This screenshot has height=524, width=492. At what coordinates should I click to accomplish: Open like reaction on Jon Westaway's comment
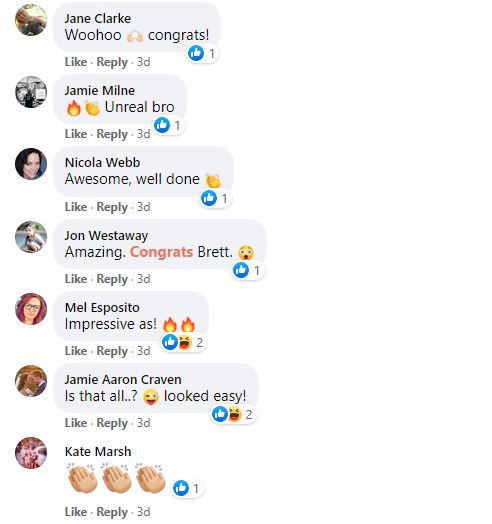[247, 270]
